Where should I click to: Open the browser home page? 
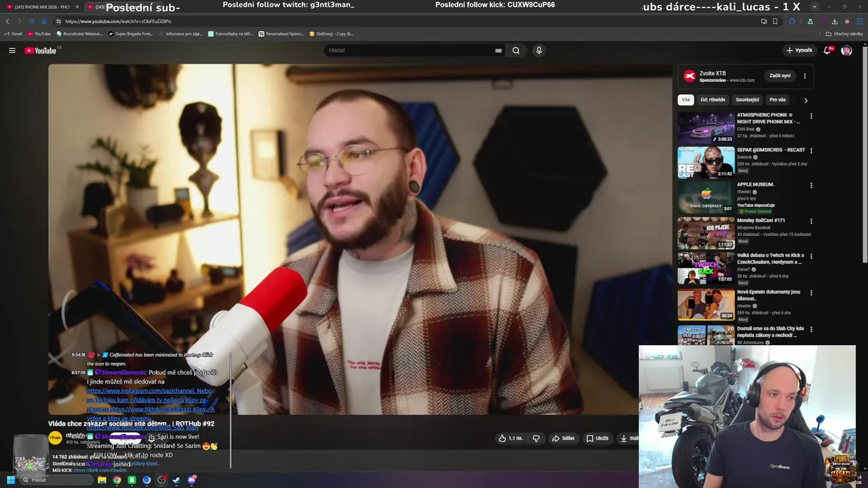click(x=44, y=21)
